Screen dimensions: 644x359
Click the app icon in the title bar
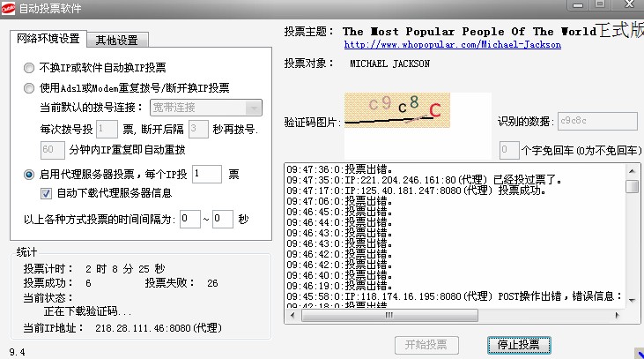click(10, 8)
